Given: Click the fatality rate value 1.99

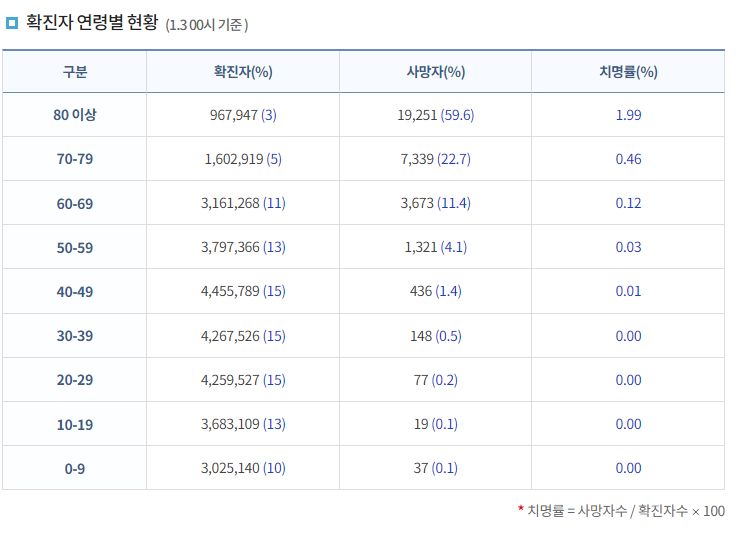Looking at the screenshot, I should [628, 115].
